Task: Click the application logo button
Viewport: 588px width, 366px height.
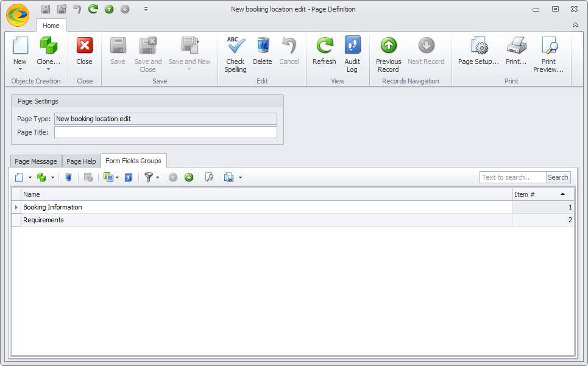Action: (x=18, y=15)
